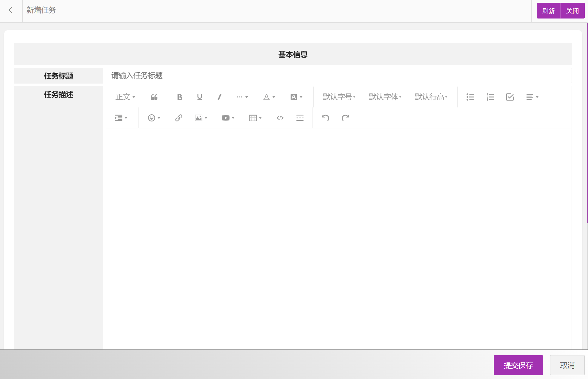Click the 提交保存 submit button

518,365
